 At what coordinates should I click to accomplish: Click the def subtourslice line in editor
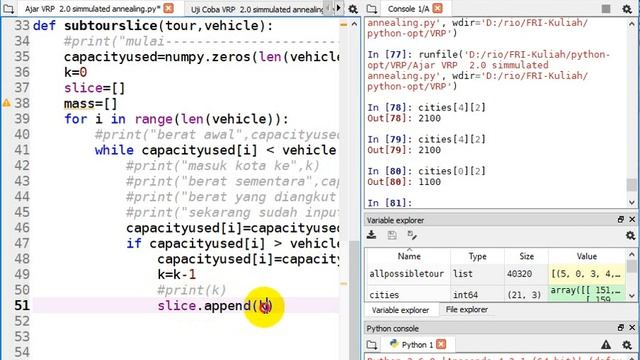pos(153,26)
